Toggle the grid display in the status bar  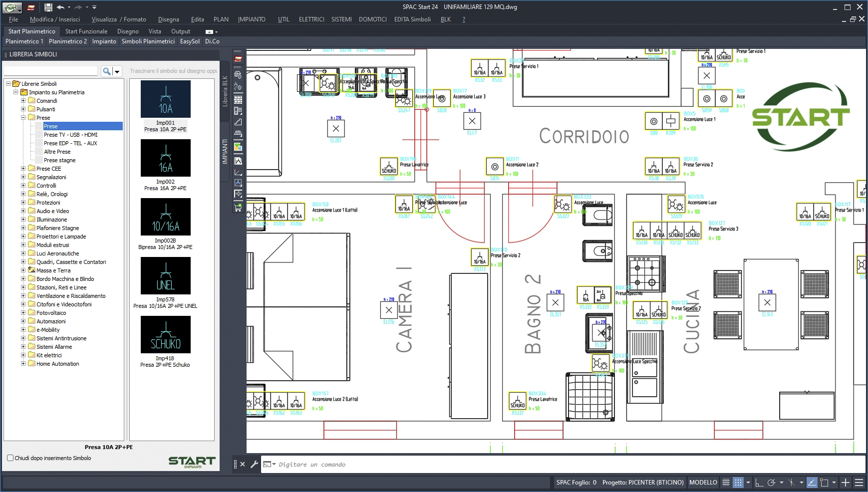tap(726, 483)
